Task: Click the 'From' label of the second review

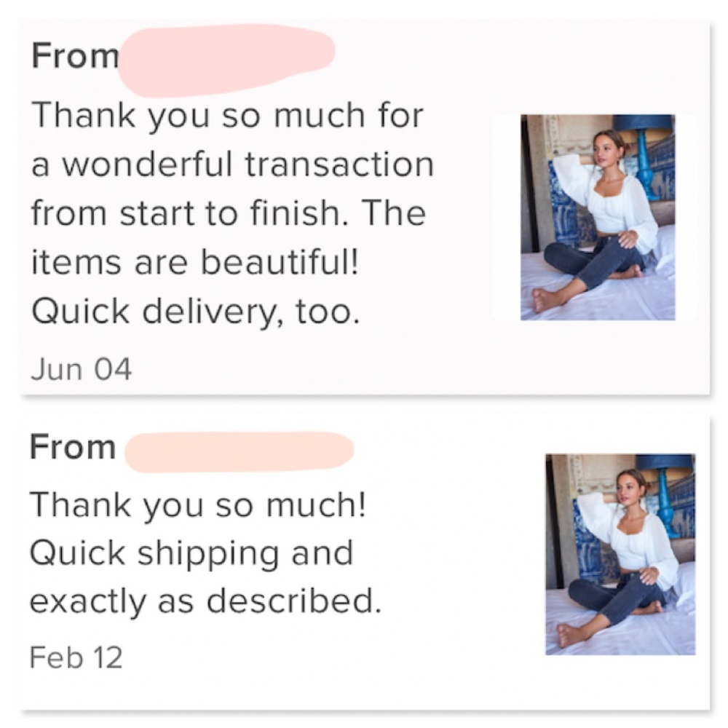Action: [73, 447]
